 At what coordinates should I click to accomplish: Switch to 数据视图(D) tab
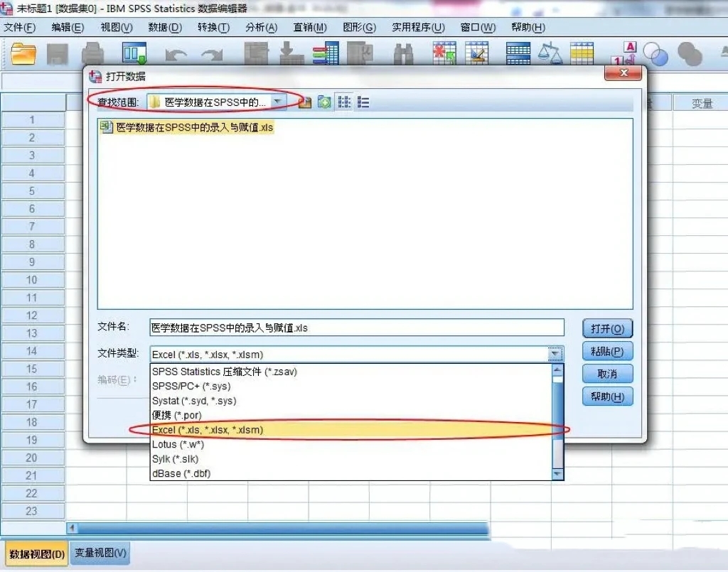[37, 554]
